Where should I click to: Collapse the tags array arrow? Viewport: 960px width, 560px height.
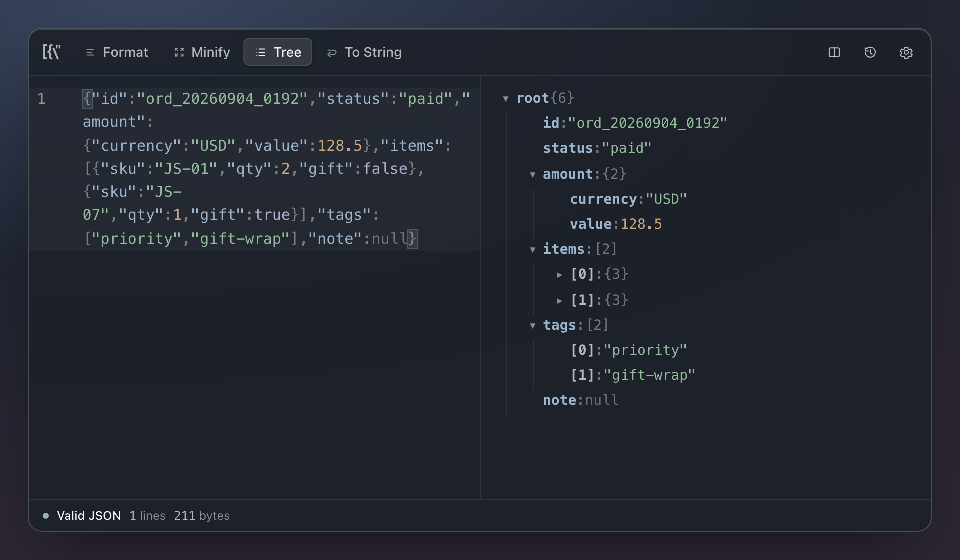tap(533, 326)
